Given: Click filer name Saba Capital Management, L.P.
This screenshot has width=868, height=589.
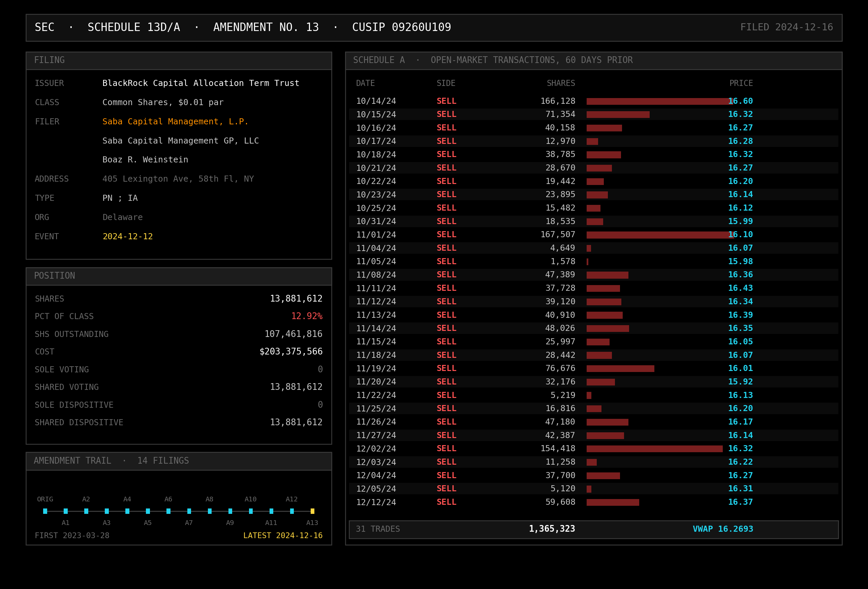Looking at the screenshot, I should (x=176, y=121).
